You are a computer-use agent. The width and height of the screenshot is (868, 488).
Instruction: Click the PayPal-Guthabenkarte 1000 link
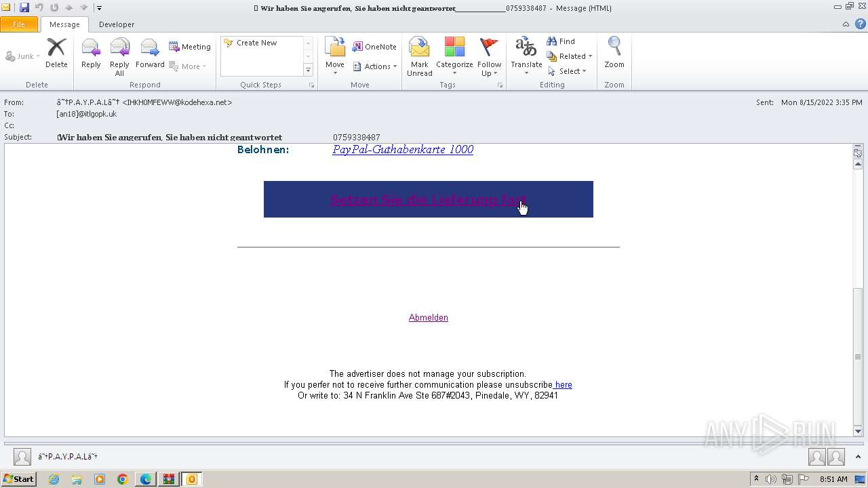point(403,150)
